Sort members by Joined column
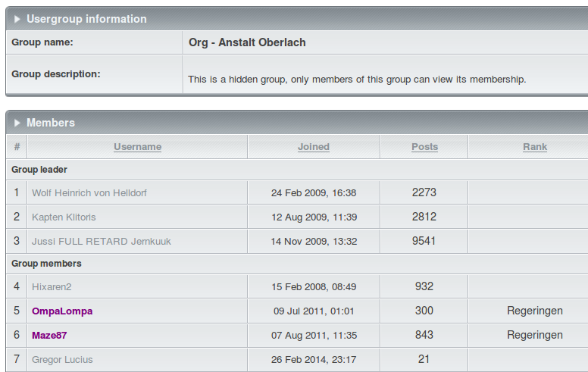Screen dimensions: 588x372 [314, 147]
